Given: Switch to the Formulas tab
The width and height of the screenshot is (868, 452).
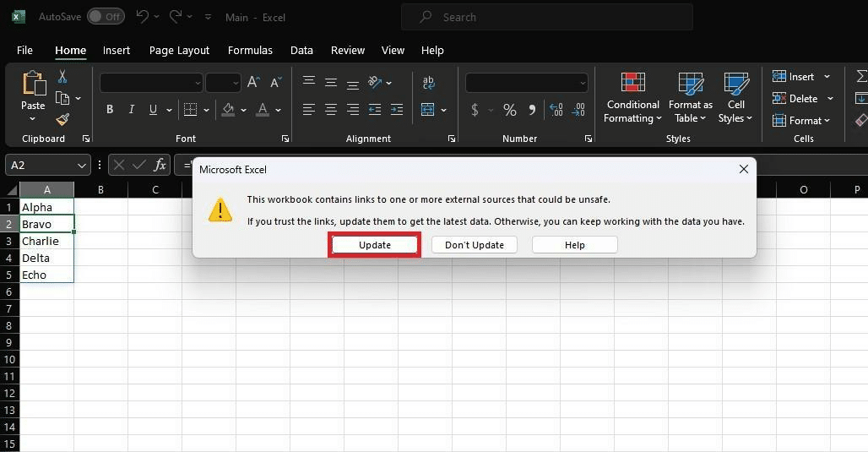Looking at the screenshot, I should tap(250, 51).
